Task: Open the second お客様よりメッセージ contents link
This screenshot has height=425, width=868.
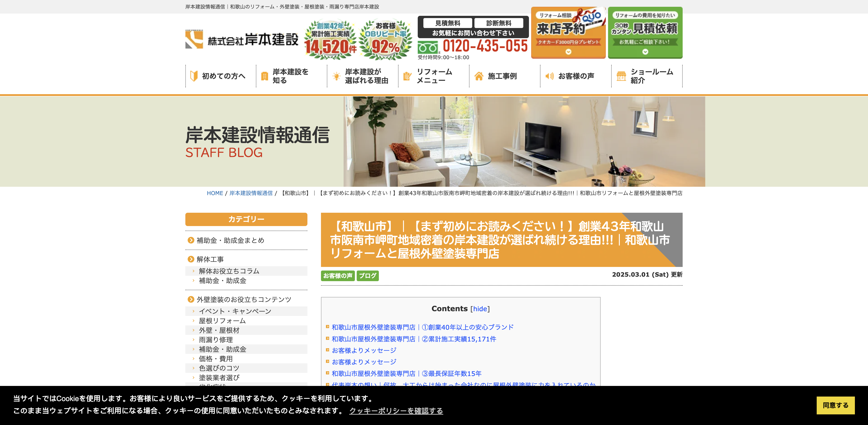Action: 364,362
